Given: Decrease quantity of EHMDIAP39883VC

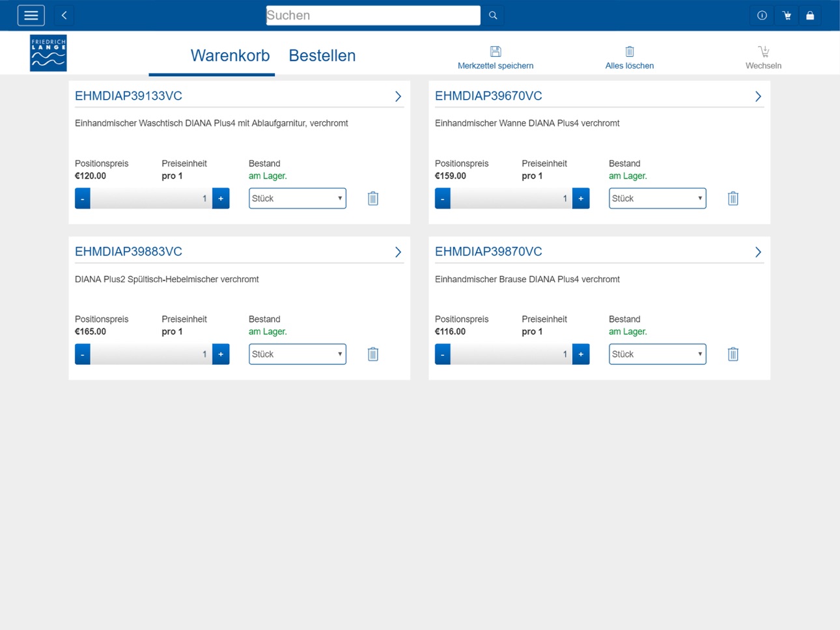Looking at the screenshot, I should [83, 354].
